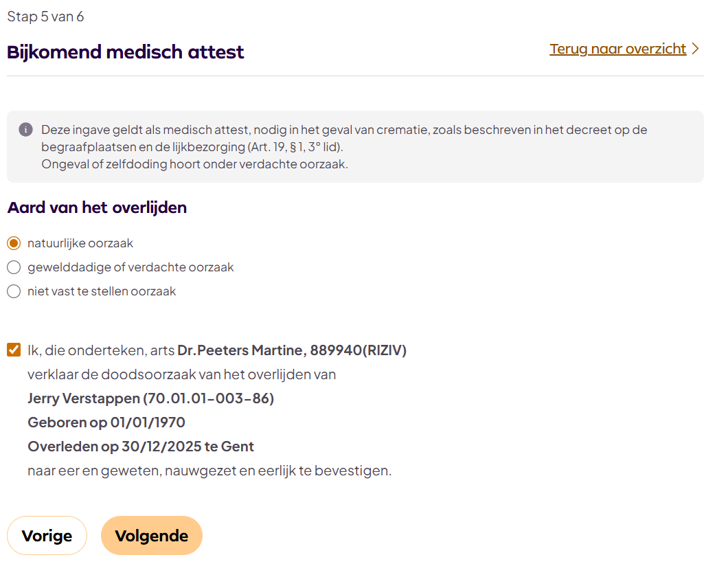Choose 'gewelddadige of verdachte oorzaak' option
728x564 pixels.
coord(14,267)
